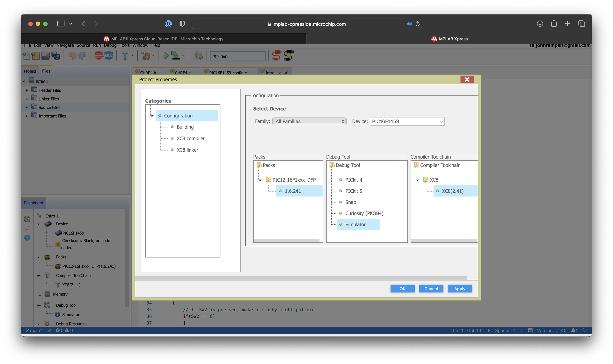Select PICkit 4 as debug tool

(x=353, y=180)
